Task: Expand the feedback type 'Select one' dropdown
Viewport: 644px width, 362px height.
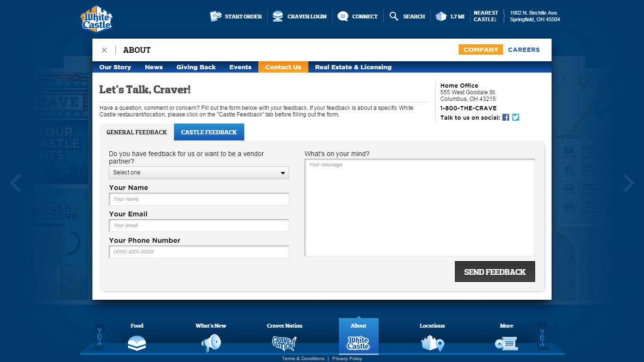Action: [198, 173]
